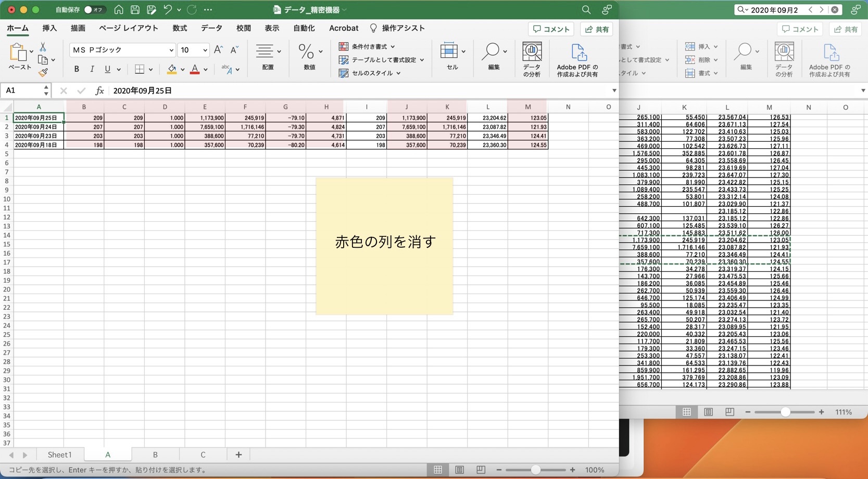Viewport: 868px width, 479px height.
Task: Open the font size 10 dropdown
Action: point(205,50)
